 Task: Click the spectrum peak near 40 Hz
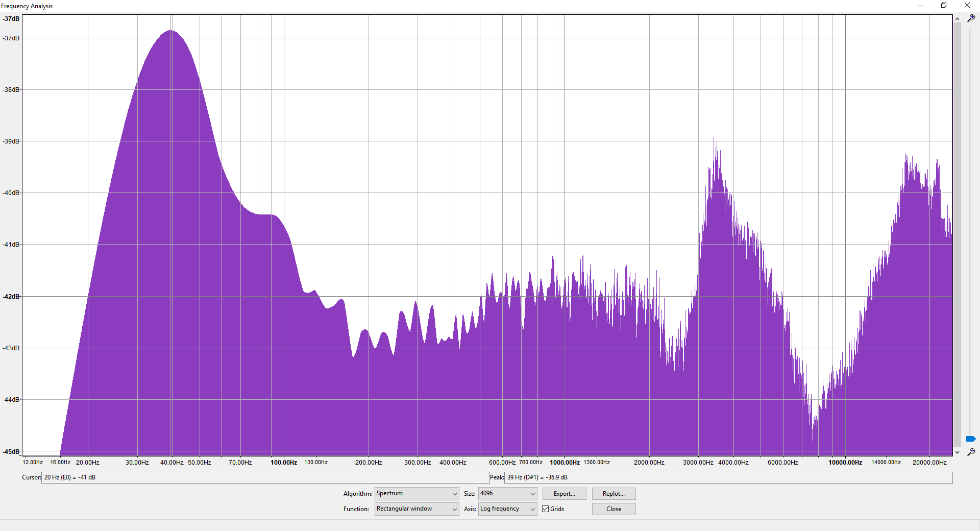point(171,31)
